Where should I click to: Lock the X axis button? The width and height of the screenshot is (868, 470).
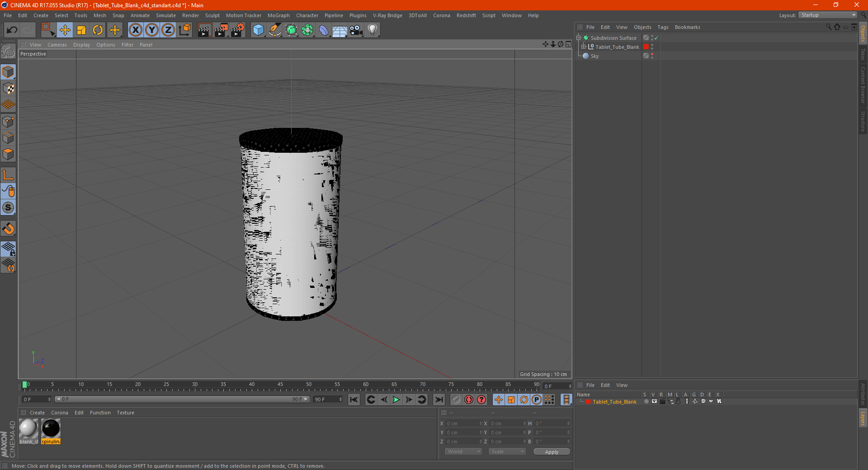(135, 30)
